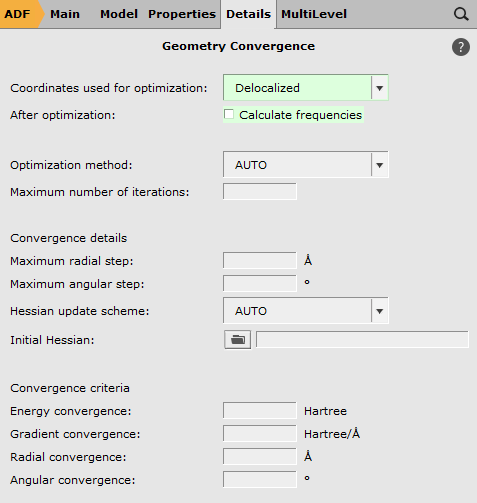Browse for Initial Hessian file folder icon
The width and height of the screenshot is (477, 503).
(237, 340)
